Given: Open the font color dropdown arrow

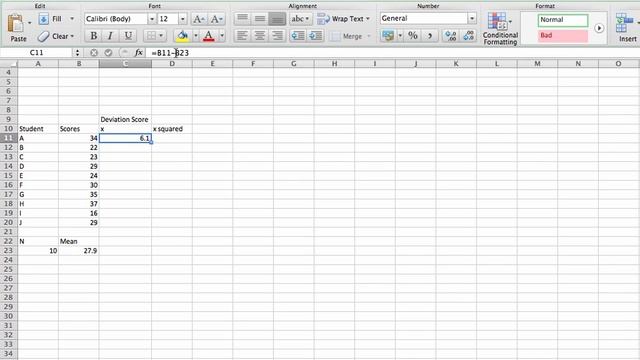Looking at the screenshot, I should [222, 36].
